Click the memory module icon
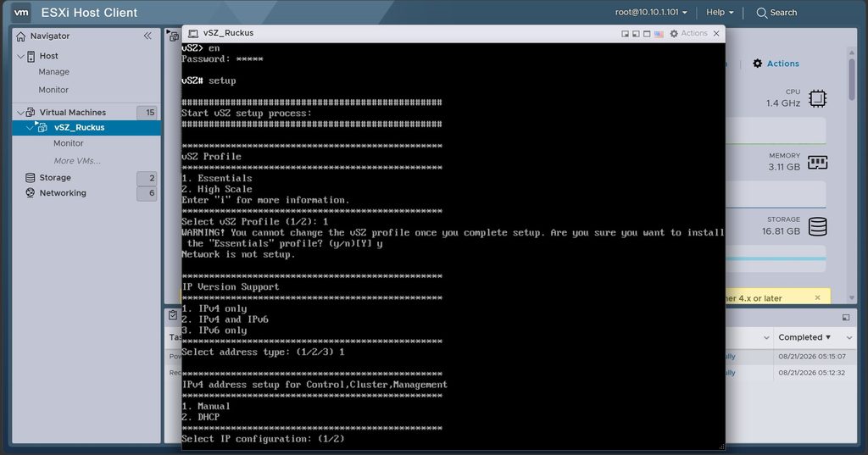The width and height of the screenshot is (868, 455). [x=818, y=162]
